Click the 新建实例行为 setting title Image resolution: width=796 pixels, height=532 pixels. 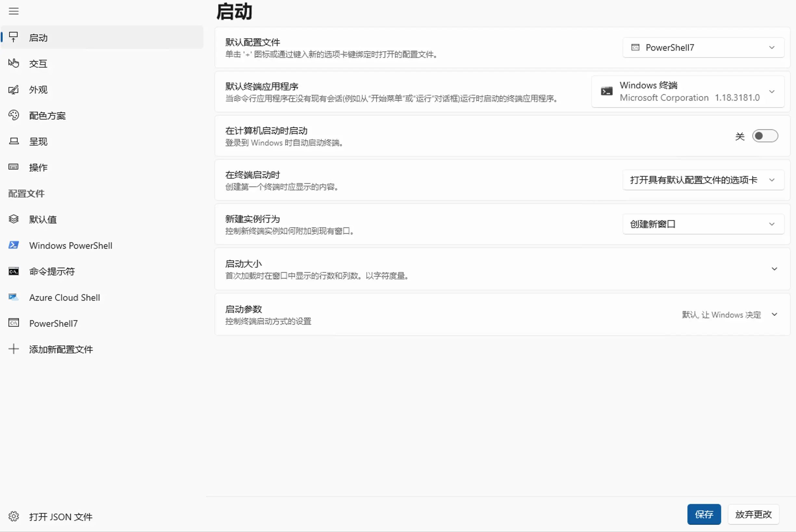(252, 219)
